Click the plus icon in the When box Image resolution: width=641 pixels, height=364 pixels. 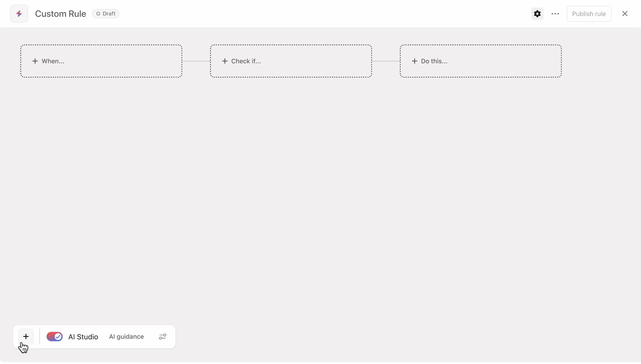click(x=35, y=61)
